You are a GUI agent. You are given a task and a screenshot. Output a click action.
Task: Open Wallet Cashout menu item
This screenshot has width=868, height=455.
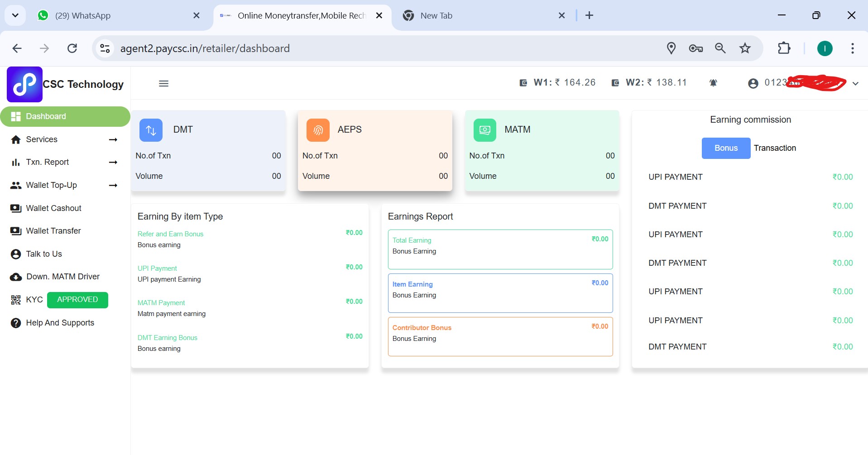[x=54, y=208]
